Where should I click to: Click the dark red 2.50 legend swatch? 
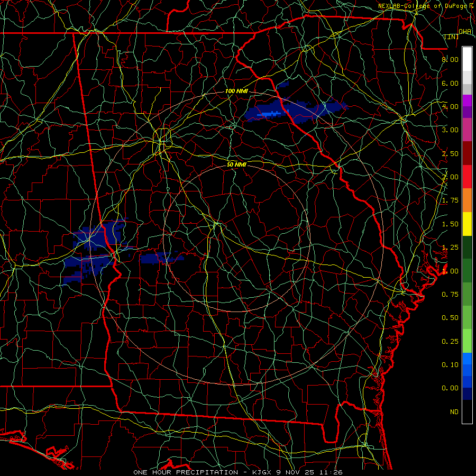click(x=467, y=153)
